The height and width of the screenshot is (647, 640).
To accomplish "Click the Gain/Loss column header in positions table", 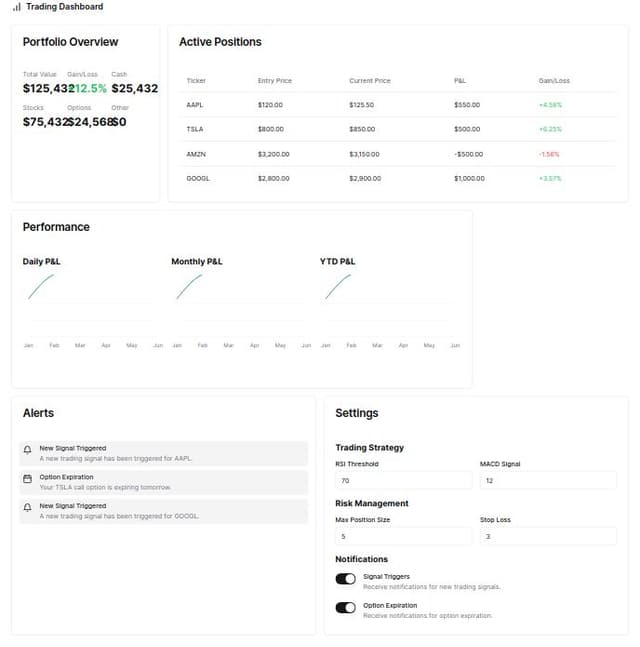I will pos(554,80).
